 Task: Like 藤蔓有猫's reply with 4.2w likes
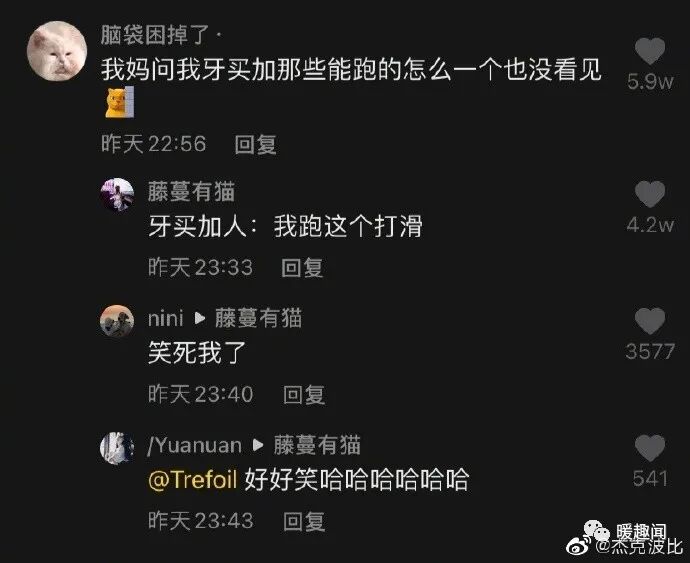click(650, 194)
